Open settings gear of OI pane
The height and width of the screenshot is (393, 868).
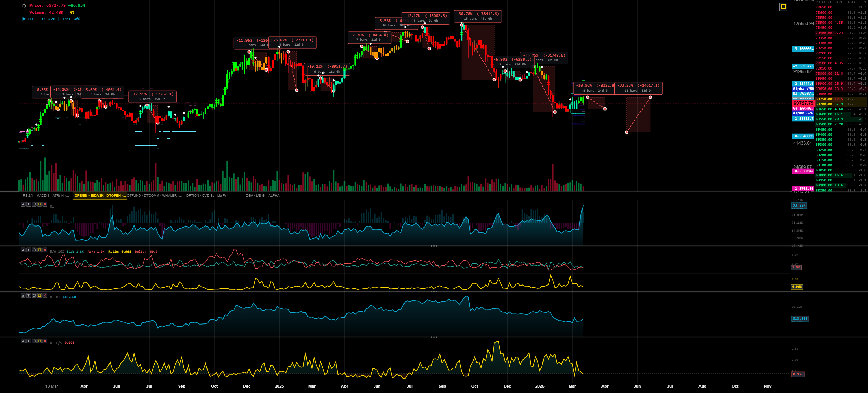pyautogui.click(x=34, y=204)
